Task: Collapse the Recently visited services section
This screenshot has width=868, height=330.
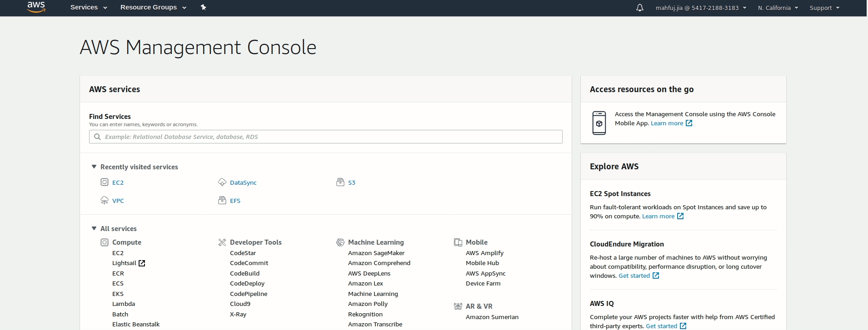Action: [94, 167]
